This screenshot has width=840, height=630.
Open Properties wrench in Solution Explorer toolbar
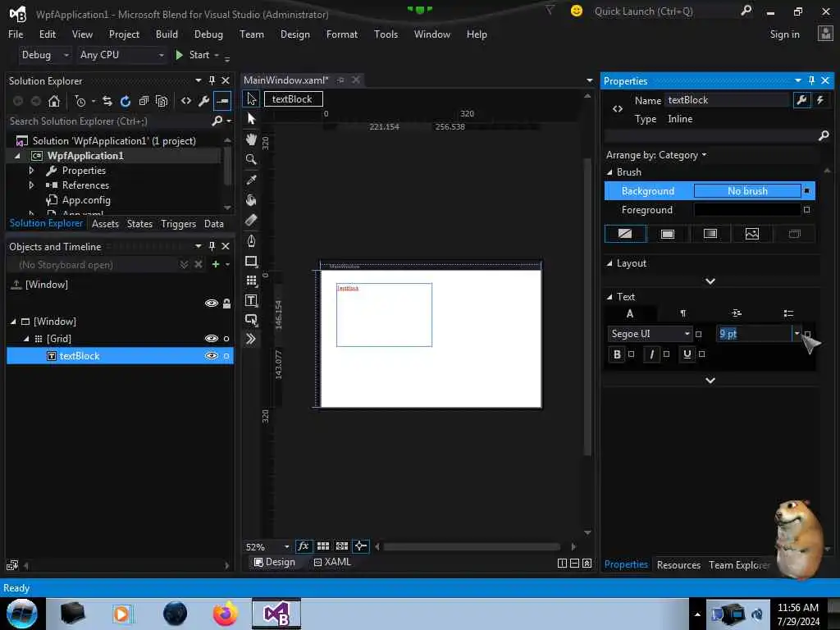[x=203, y=101]
